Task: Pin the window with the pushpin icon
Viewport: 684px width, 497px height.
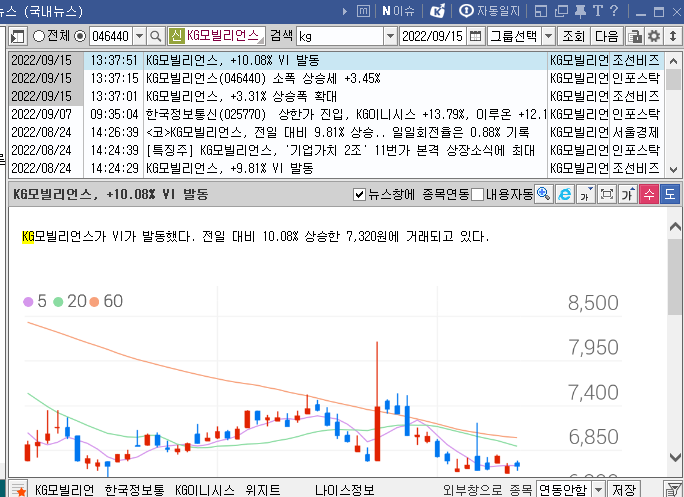Action: click(581, 11)
